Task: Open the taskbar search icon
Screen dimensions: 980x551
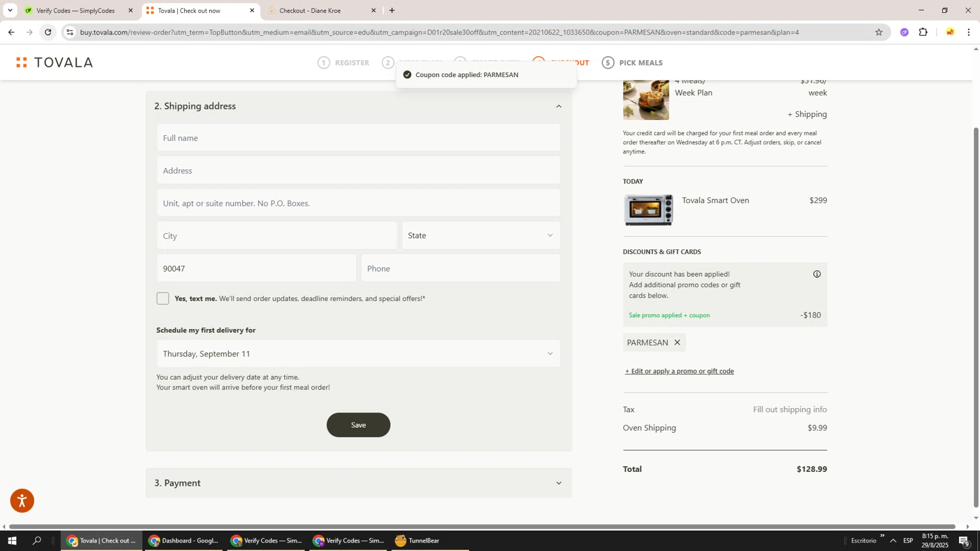Action: 37,541
